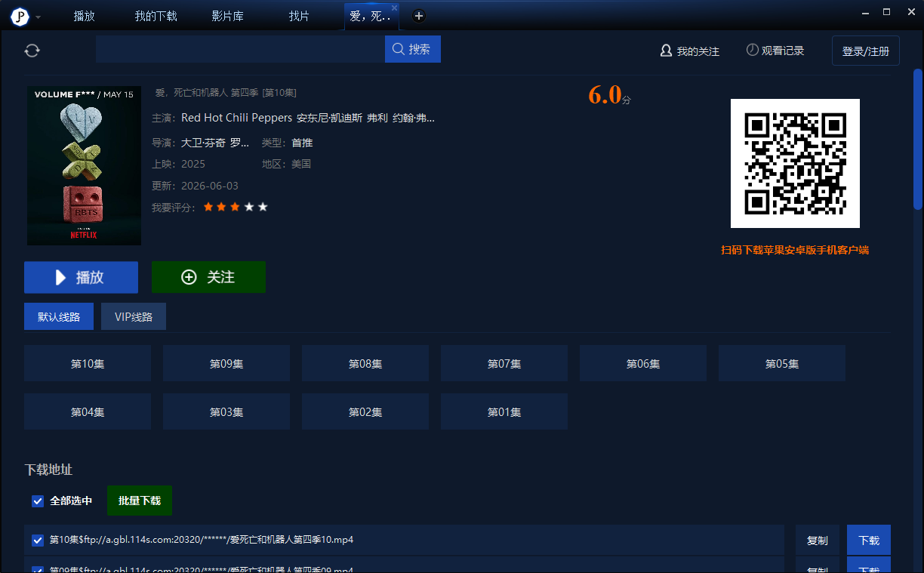Switch to VIP线路 tab

pyautogui.click(x=134, y=317)
